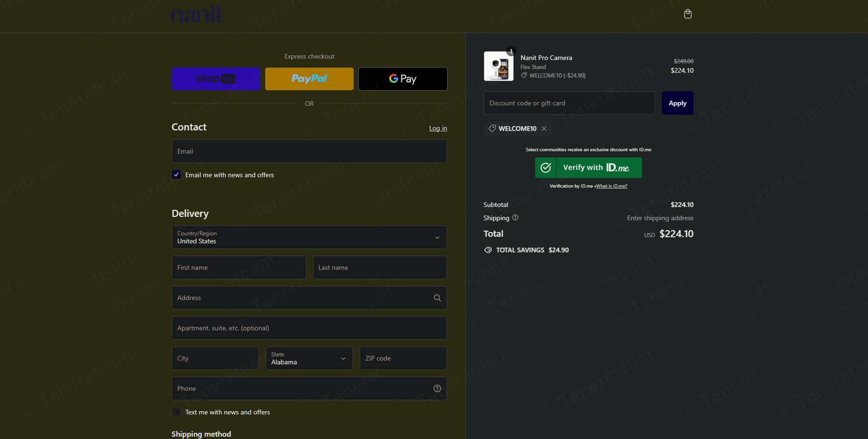Click the $249.00 struck-through price
Viewport: 868px width, 439px height.
[684, 61]
